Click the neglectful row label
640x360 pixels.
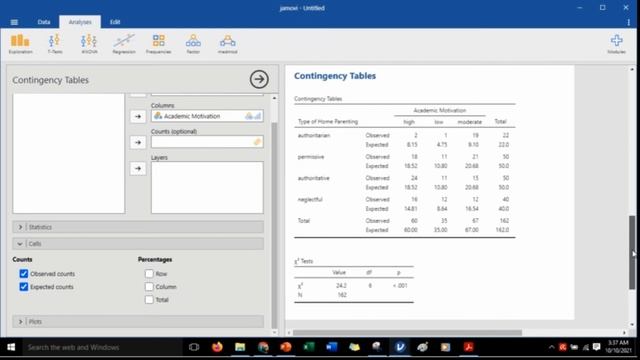coord(310,200)
